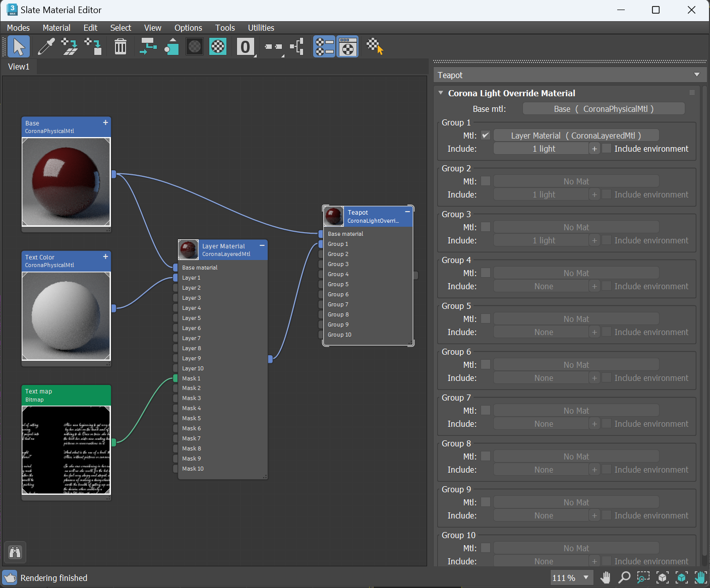Click the Text Color white sphere preview

point(66,316)
